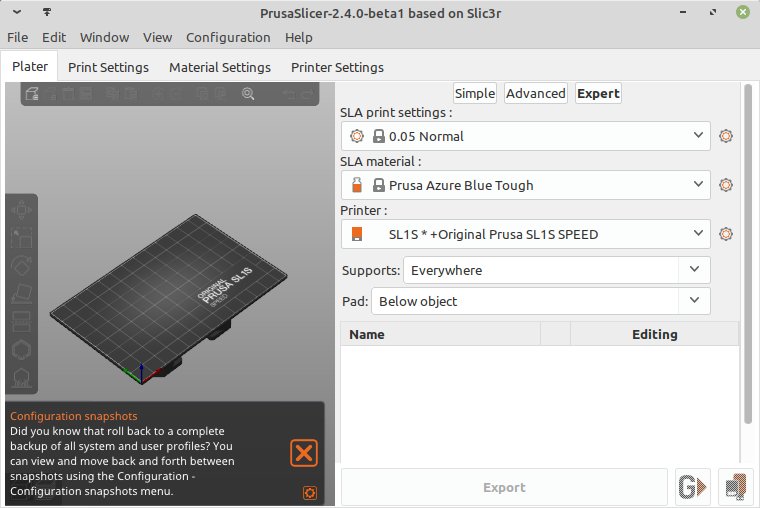The height and width of the screenshot is (508, 760).
Task: Click the Delete all trash can icon
Action: tap(68, 94)
